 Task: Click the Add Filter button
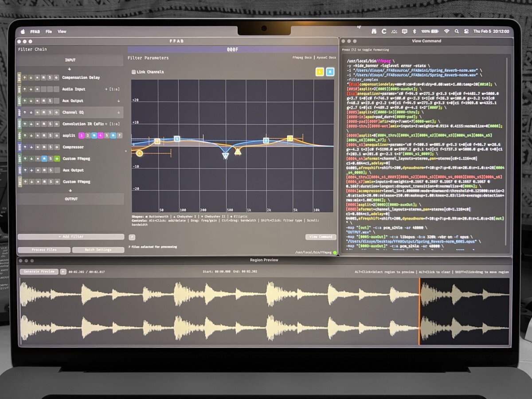click(71, 237)
